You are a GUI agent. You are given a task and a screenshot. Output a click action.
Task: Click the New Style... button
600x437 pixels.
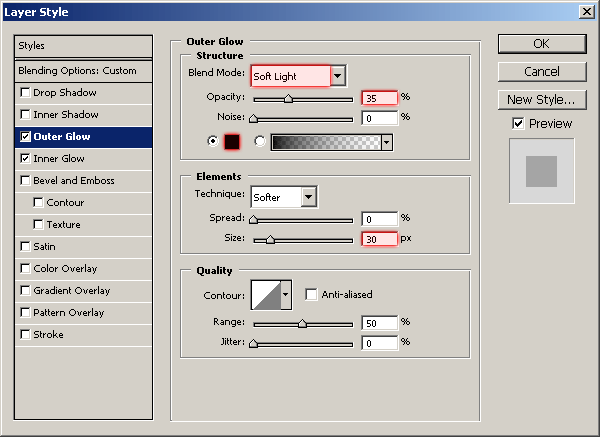pos(541,99)
